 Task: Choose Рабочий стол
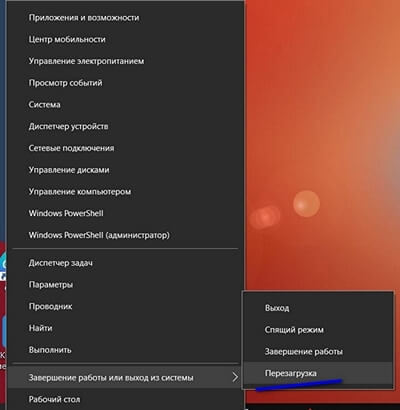(125, 399)
